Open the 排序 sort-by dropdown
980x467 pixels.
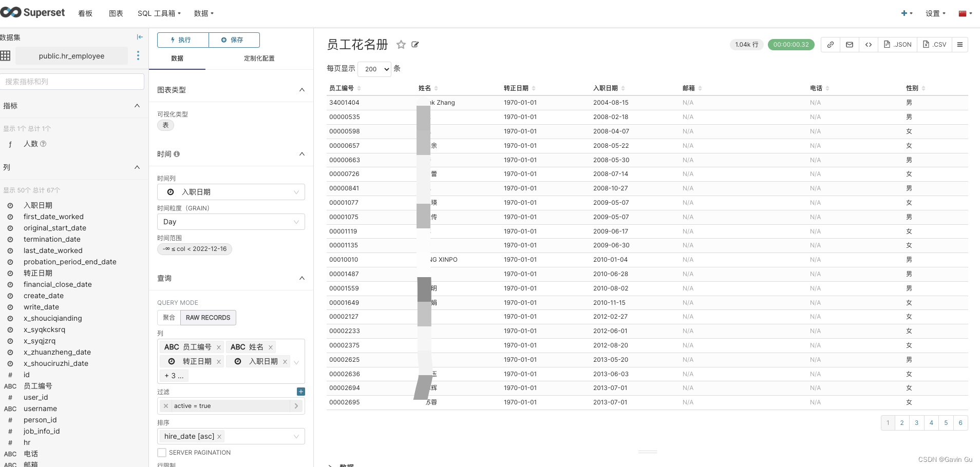pyautogui.click(x=231, y=436)
